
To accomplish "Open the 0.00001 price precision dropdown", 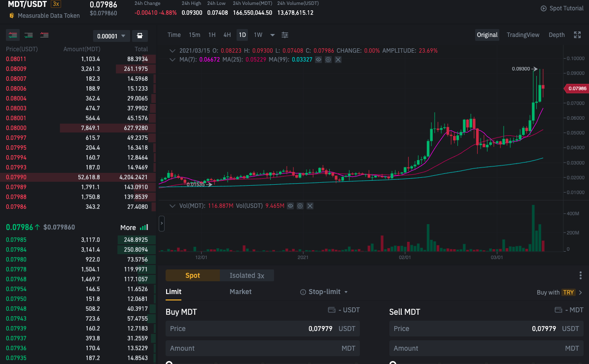I will click(111, 36).
